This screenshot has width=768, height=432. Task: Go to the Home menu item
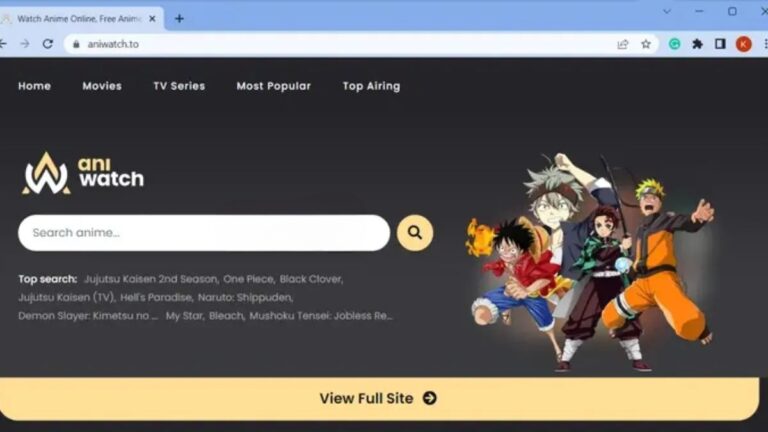click(34, 86)
